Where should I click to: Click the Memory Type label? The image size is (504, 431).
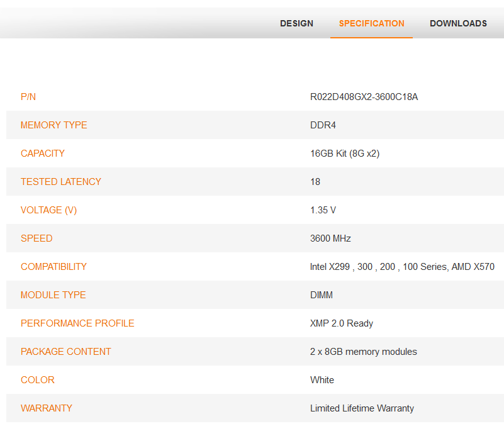pyautogui.click(x=53, y=125)
